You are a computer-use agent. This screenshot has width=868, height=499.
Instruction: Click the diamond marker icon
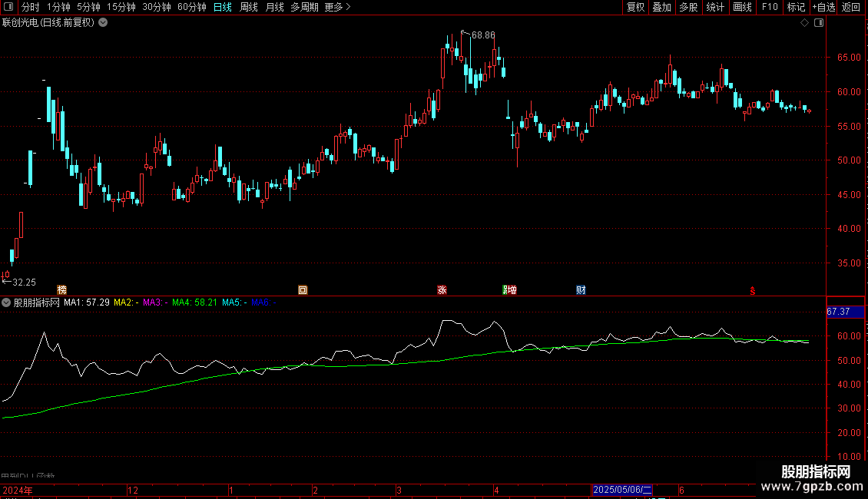(x=804, y=23)
